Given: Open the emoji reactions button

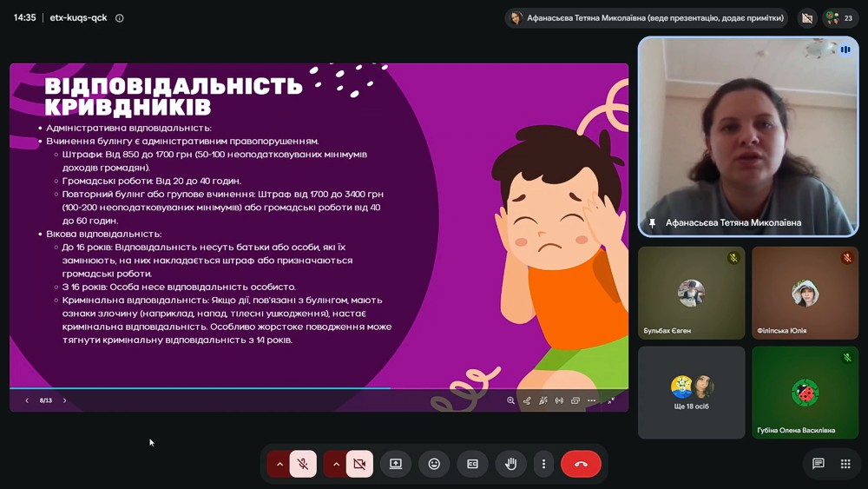Looking at the screenshot, I should pyautogui.click(x=434, y=464).
